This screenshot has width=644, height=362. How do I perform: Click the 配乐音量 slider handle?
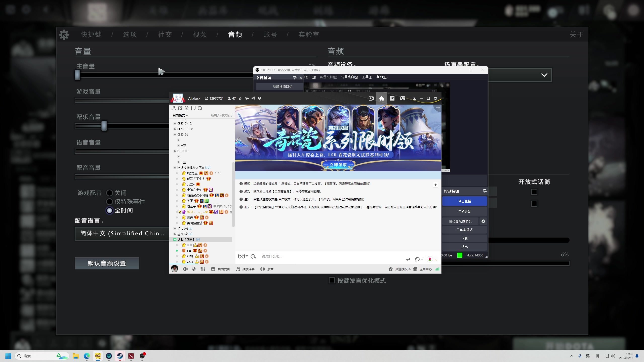tap(104, 126)
